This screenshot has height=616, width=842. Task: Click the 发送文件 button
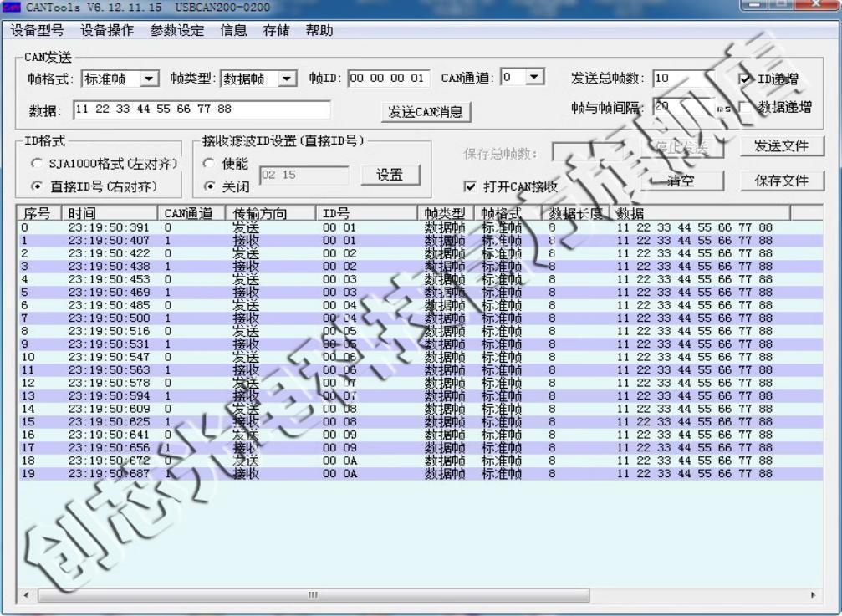781,146
